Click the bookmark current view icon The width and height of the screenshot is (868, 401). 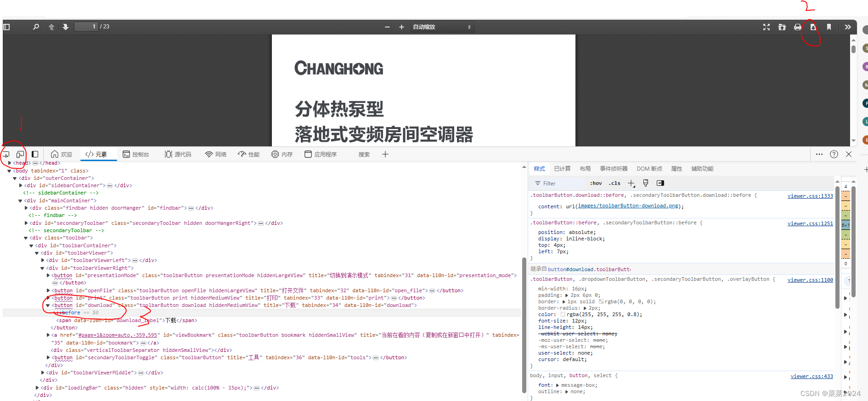click(829, 27)
